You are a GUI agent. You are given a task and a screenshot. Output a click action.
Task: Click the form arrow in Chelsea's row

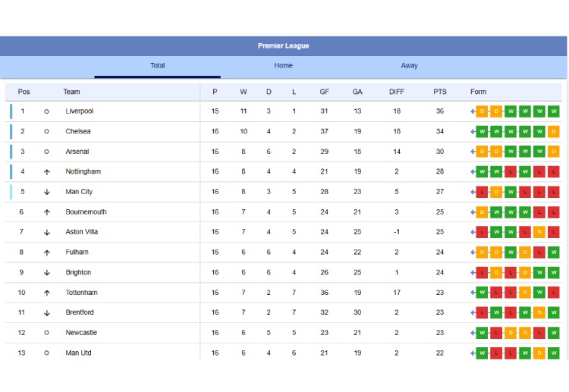(x=473, y=132)
